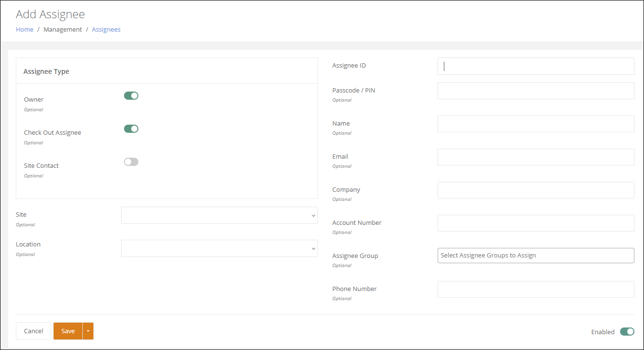Click the Save button
The width and height of the screenshot is (644, 350).
coord(68,331)
